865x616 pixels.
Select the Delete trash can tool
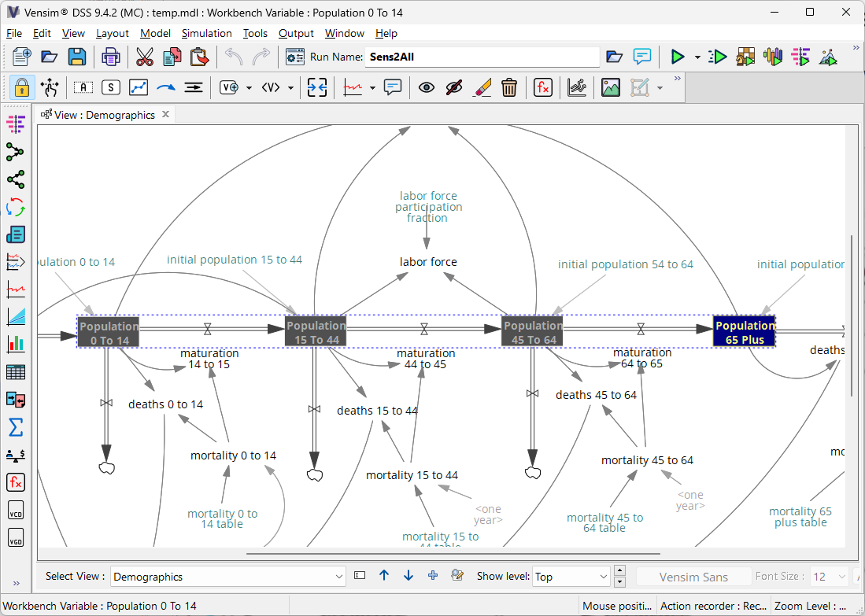point(509,87)
